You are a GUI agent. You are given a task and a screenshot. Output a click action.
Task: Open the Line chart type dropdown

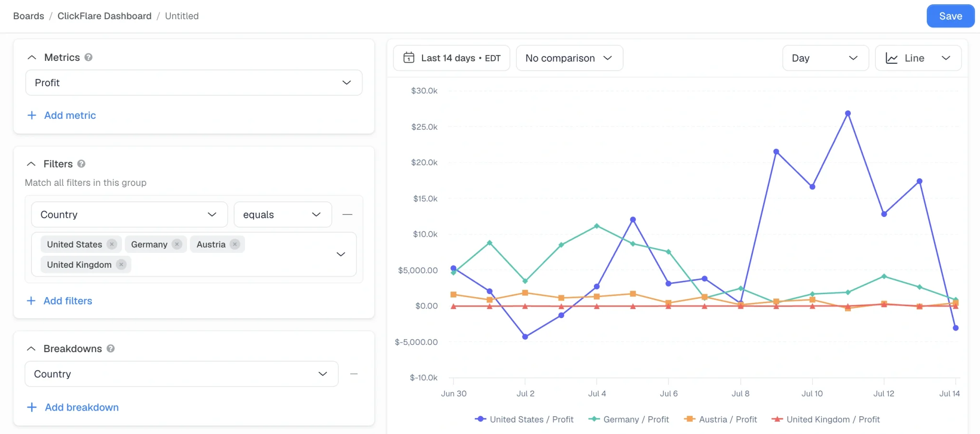(x=918, y=58)
